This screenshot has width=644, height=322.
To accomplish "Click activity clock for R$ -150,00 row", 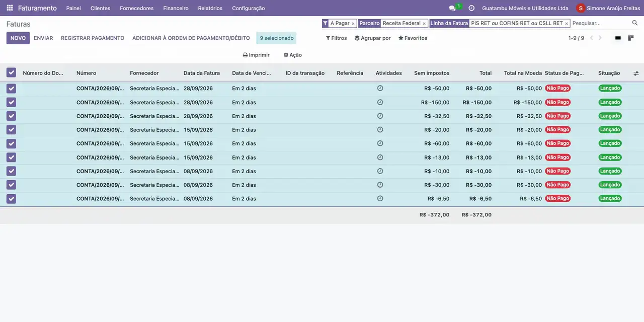I will click(x=380, y=102).
